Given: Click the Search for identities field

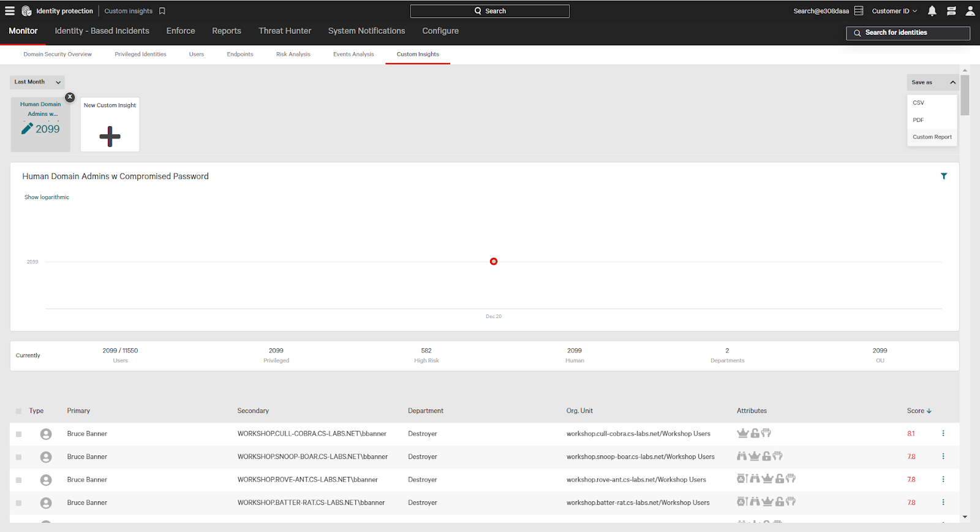Looking at the screenshot, I should point(908,33).
